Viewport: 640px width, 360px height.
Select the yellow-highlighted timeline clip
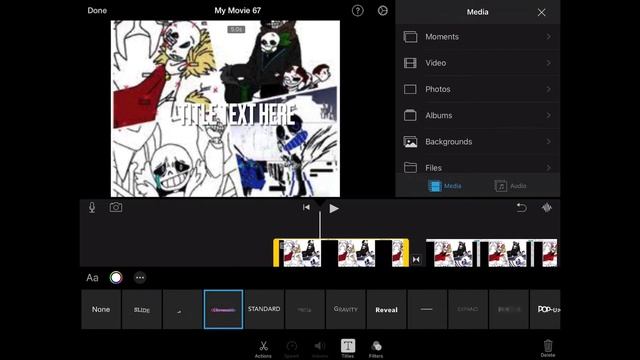341,253
